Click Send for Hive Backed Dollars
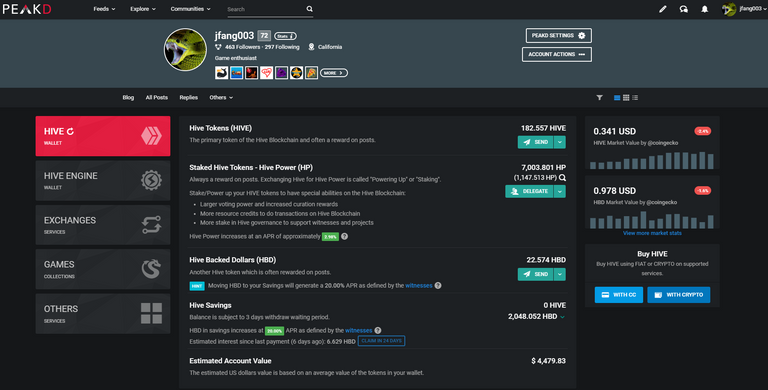This screenshot has width=768, height=390. coord(535,274)
